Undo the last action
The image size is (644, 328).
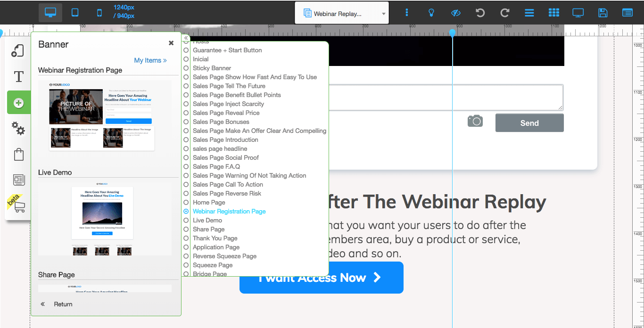tap(480, 13)
